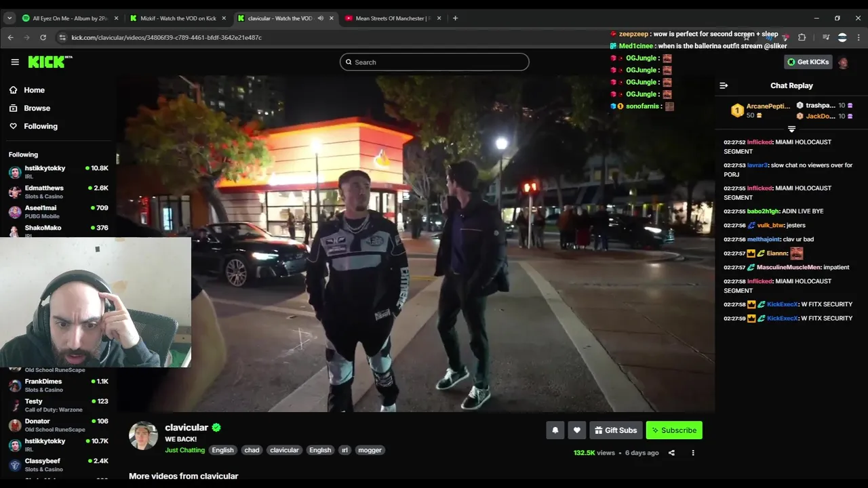Open JackDo leaderboard entry
Image resolution: width=868 pixels, height=488 pixels.
pos(824,117)
